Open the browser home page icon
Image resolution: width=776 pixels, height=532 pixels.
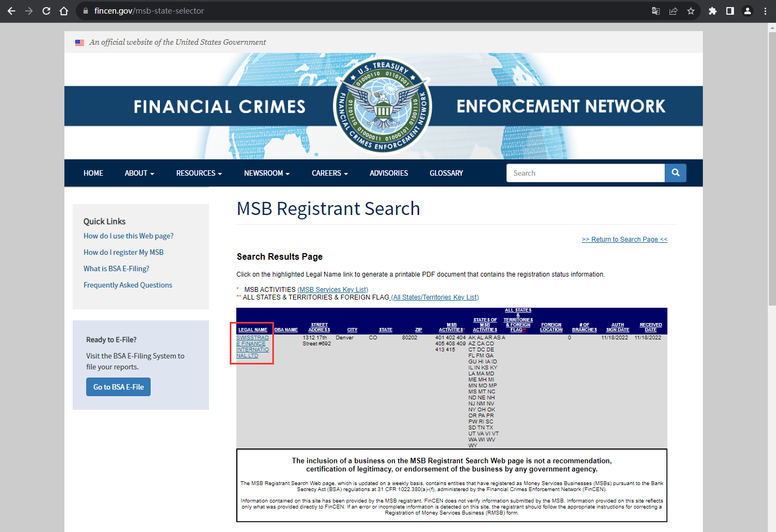click(64, 11)
